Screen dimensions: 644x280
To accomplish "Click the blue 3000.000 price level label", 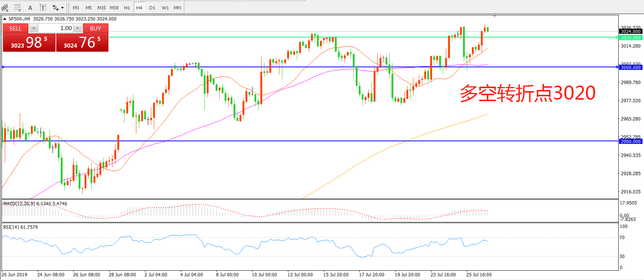I will click(x=631, y=67).
